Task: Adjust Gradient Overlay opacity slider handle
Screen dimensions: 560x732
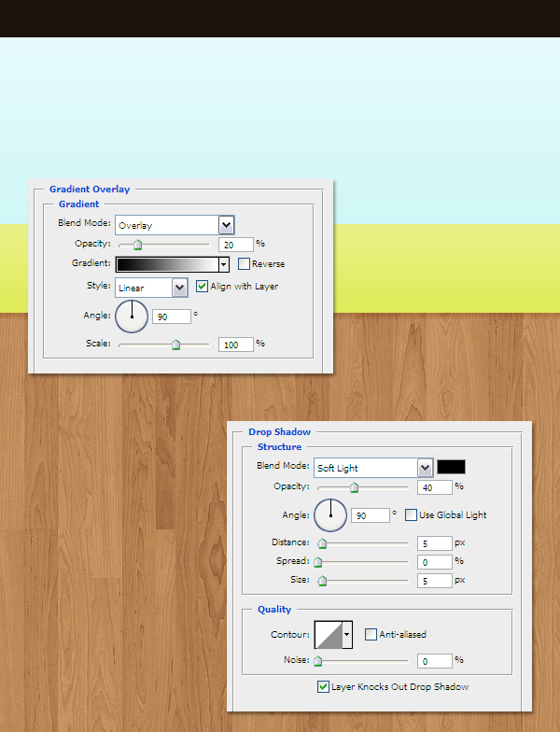Action: click(x=138, y=245)
